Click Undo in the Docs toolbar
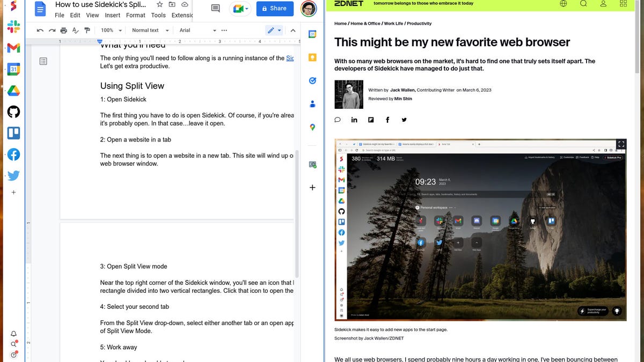 40,30
